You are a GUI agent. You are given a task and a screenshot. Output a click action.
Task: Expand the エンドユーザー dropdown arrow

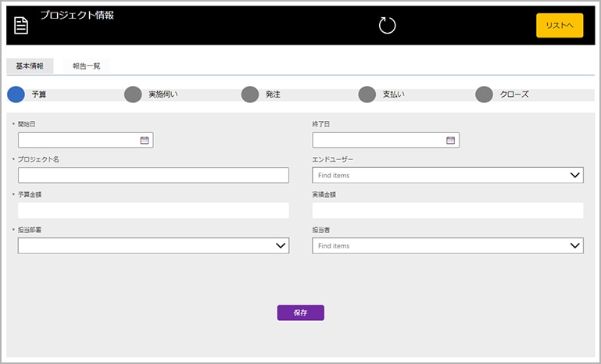pyautogui.click(x=575, y=176)
